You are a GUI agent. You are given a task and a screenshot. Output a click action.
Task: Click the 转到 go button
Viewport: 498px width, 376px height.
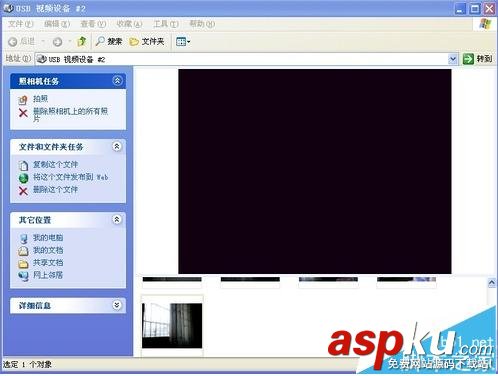[477, 59]
